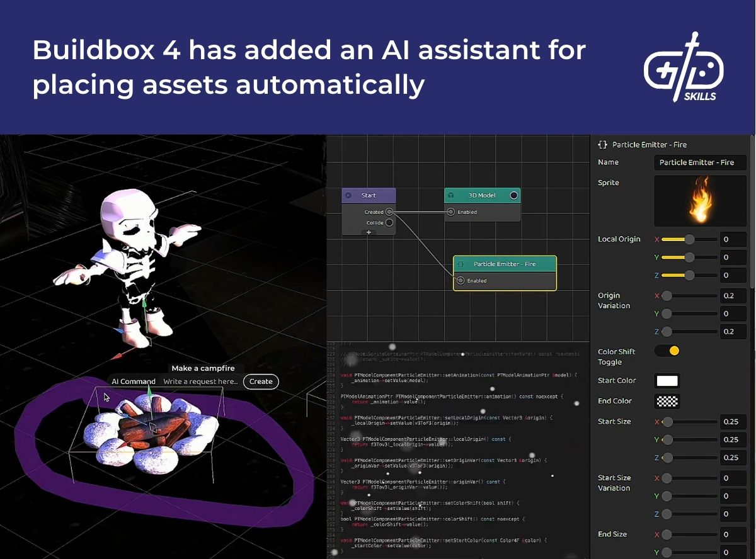Open the End Color checkered swatch
Viewport: 756px width, 559px height.
[667, 401]
